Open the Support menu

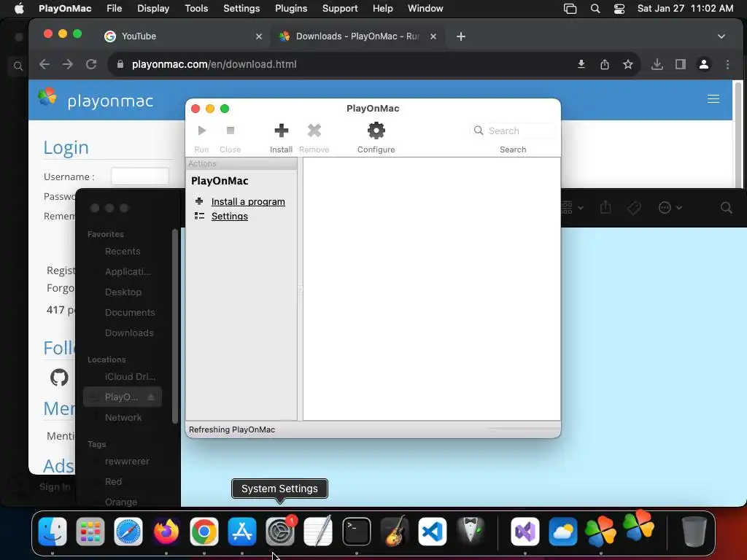340,9
